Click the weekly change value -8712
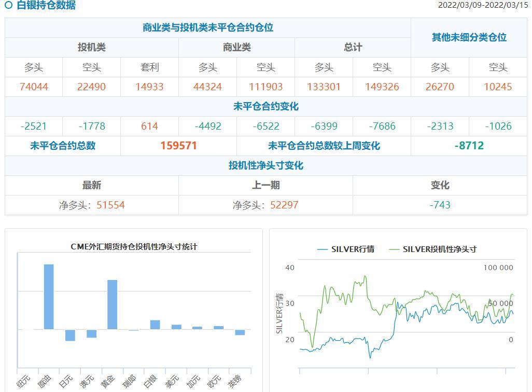 pos(469,146)
